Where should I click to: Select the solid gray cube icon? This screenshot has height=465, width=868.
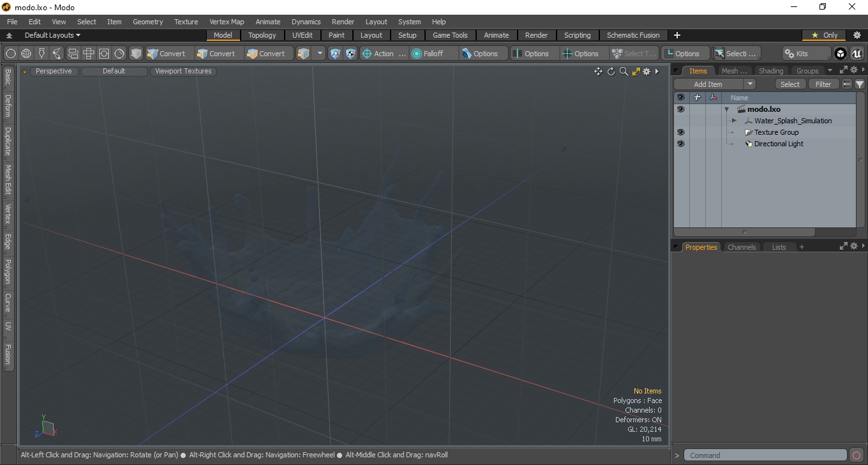coord(136,54)
